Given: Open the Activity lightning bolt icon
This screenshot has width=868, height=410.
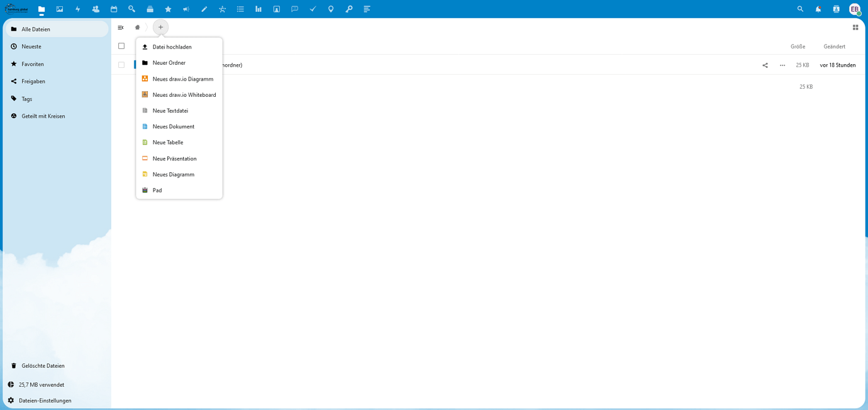Looking at the screenshot, I should pyautogui.click(x=77, y=9).
